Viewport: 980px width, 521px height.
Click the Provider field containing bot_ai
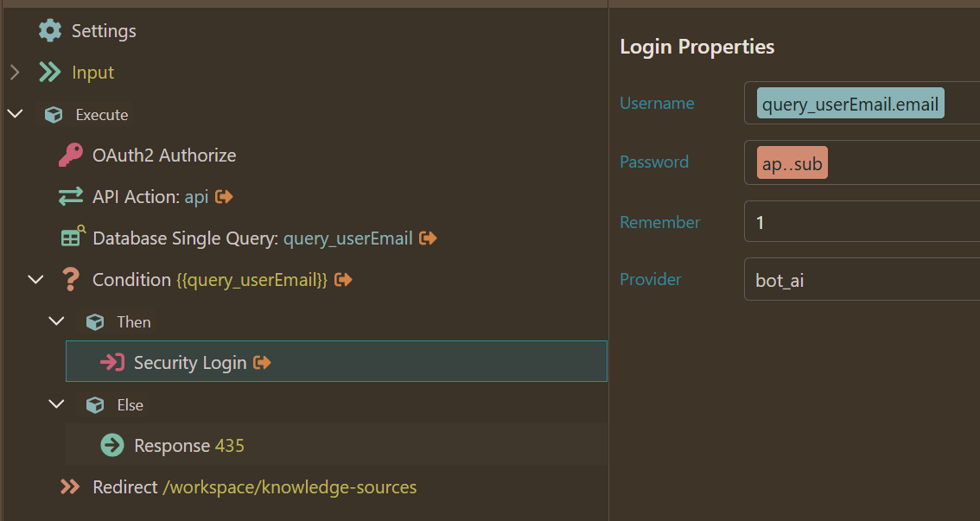pyautogui.click(x=861, y=280)
